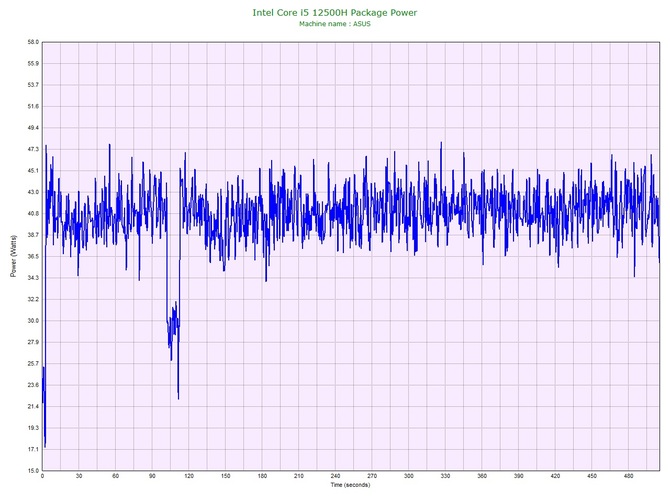Click the 25.7 power axis value

point(33,364)
